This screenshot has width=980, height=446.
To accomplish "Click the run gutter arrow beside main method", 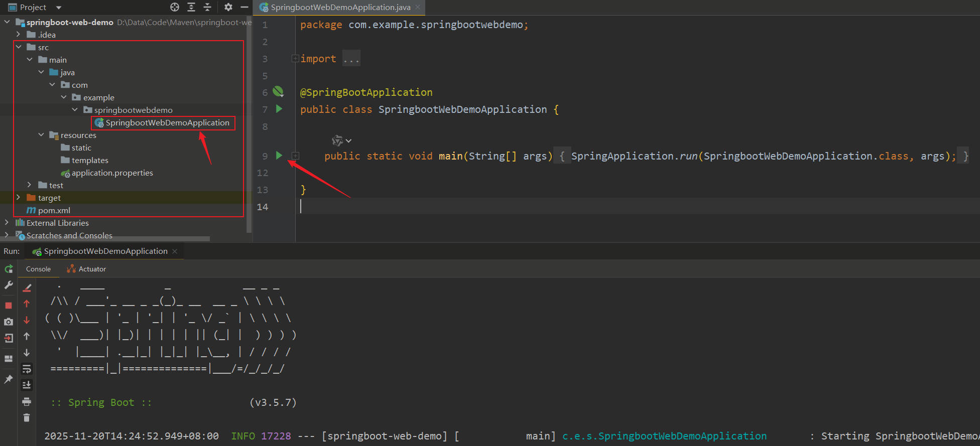I will pos(279,156).
